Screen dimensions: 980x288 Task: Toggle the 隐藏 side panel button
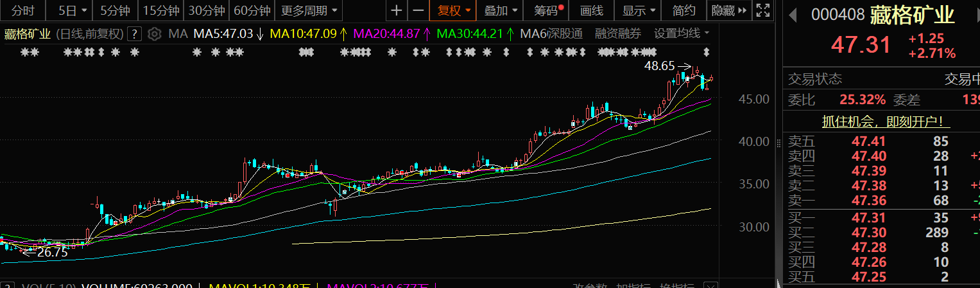[729, 10]
